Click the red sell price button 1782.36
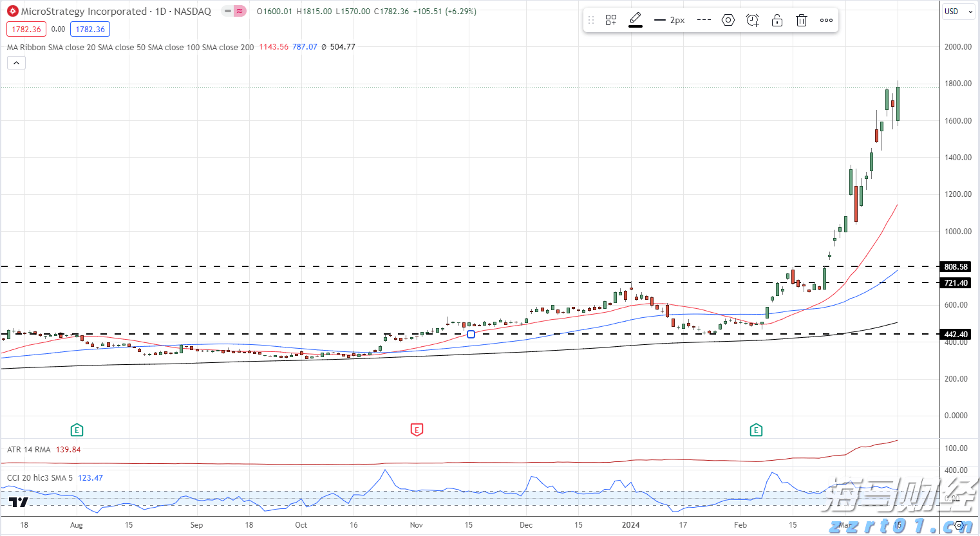Viewport: 980px width, 536px height. [x=26, y=29]
